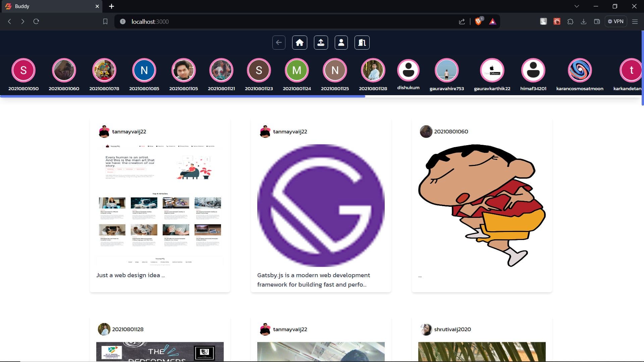Open 20210801060 username on cartoon post
644x362 pixels.
point(451,132)
